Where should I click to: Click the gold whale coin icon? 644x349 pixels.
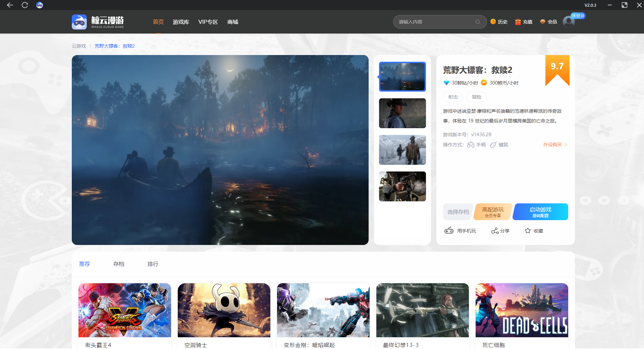[484, 83]
